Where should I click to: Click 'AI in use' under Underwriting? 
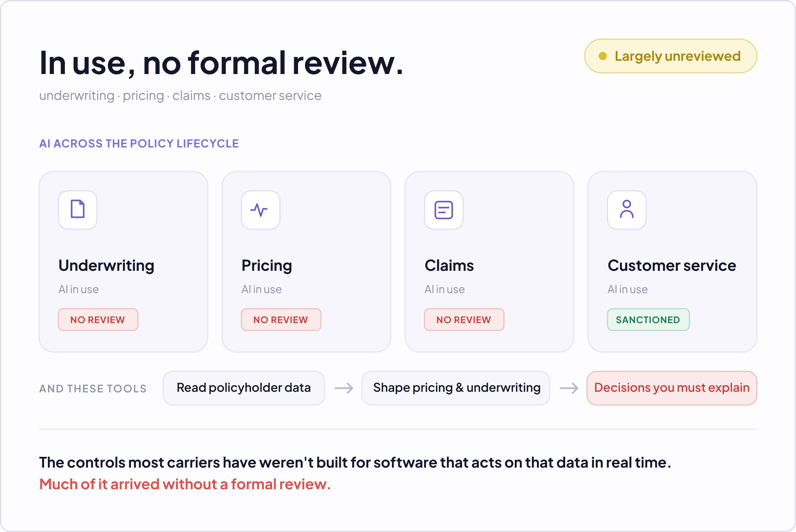coord(79,289)
